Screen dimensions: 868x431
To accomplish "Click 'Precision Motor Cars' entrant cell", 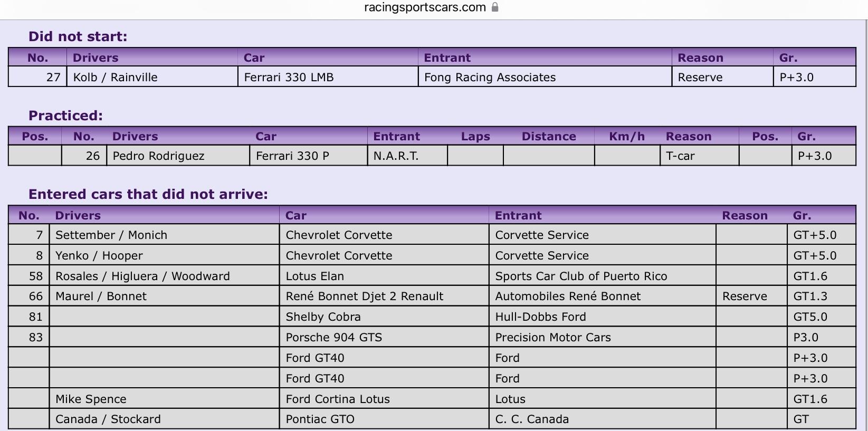I will click(x=603, y=337).
